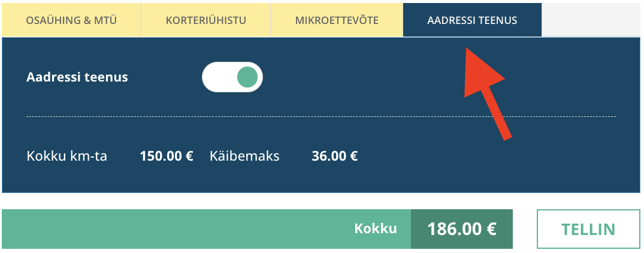Open the OSAÜHING & MTÜ tab

pyautogui.click(x=71, y=20)
